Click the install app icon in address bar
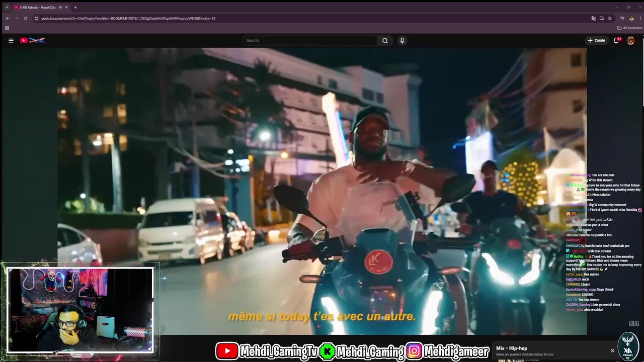This screenshot has height=362, width=644. [601, 18]
